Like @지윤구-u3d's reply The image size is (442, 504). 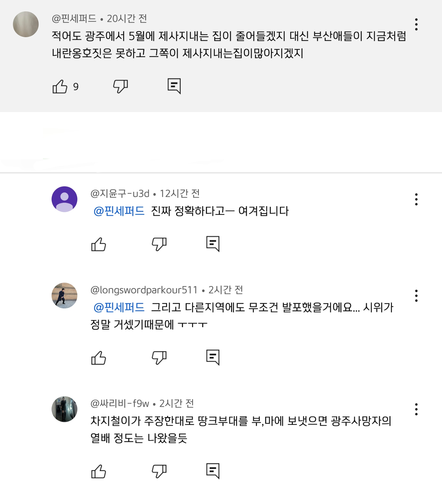point(99,244)
